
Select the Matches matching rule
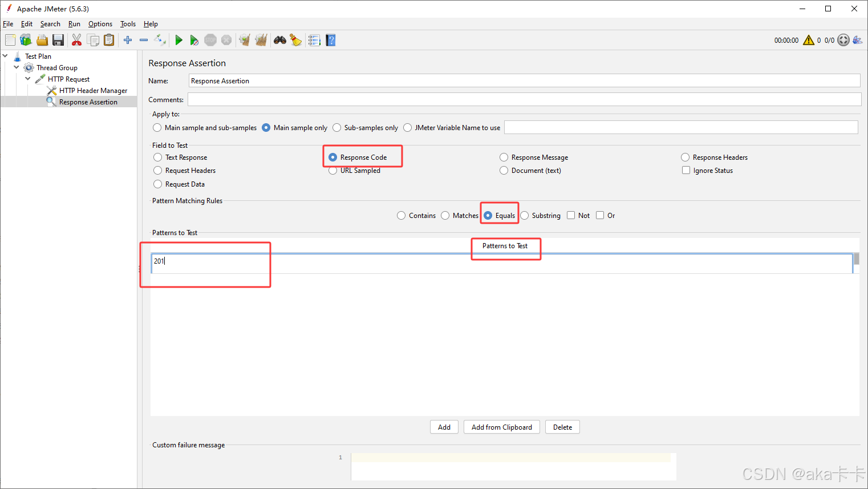point(445,216)
